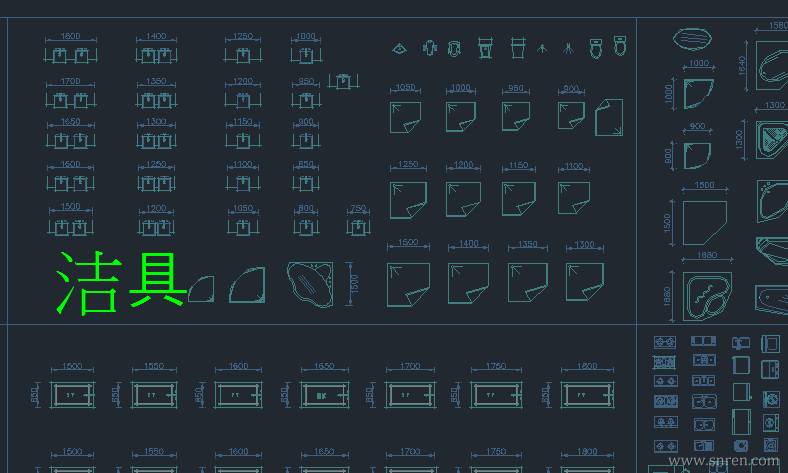Click the 1680 horizontal dimension above the corner tub
The width and height of the screenshot is (788, 473).
click(x=707, y=255)
